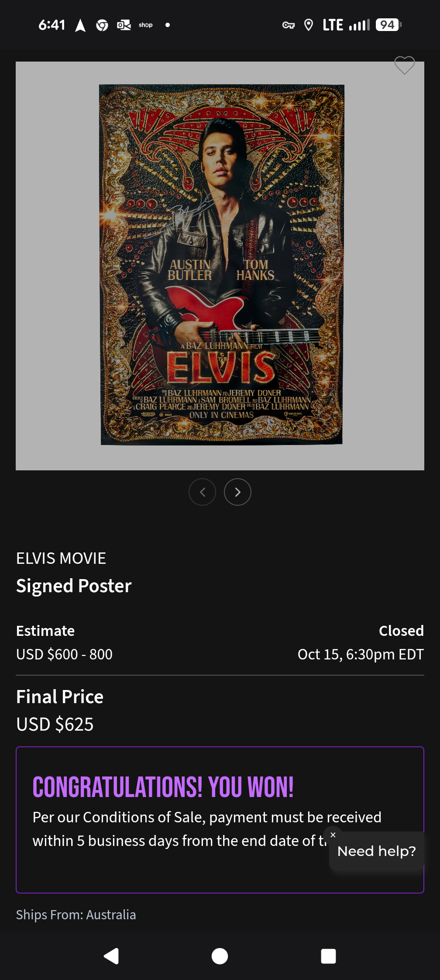
Task: Tap the Android home button
Action: 220,956
